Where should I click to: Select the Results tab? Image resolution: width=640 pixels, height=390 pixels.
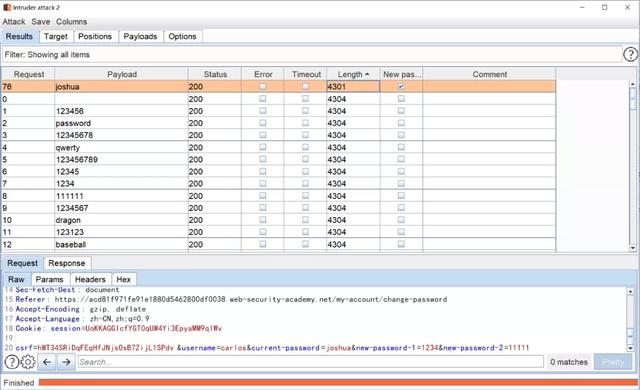pos(19,36)
